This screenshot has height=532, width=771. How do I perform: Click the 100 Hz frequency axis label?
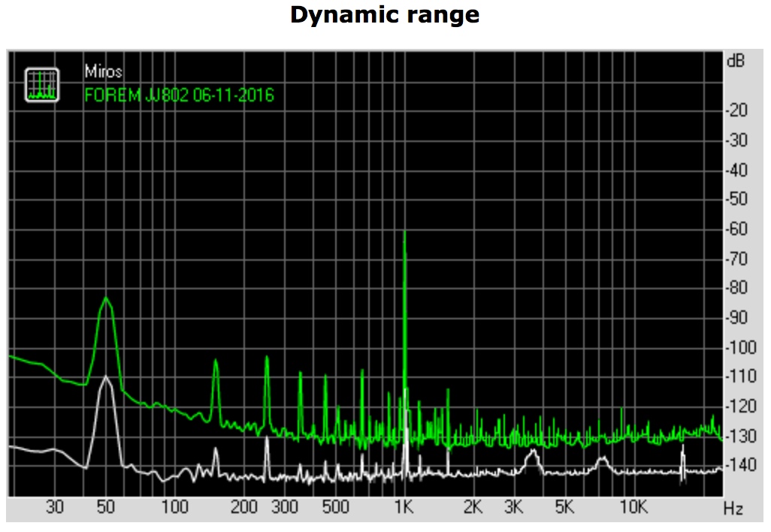[174, 507]
